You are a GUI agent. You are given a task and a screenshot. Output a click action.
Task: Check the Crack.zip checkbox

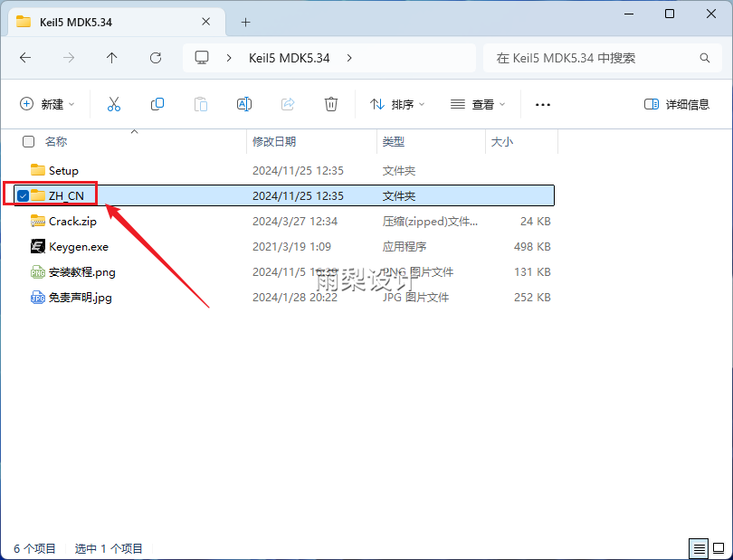(x=22, y=221)
